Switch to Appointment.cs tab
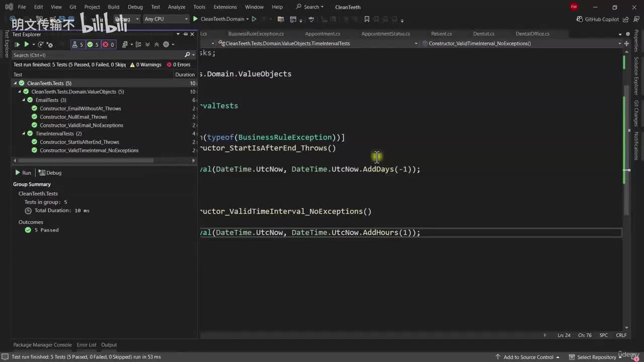 pos(323,34)
